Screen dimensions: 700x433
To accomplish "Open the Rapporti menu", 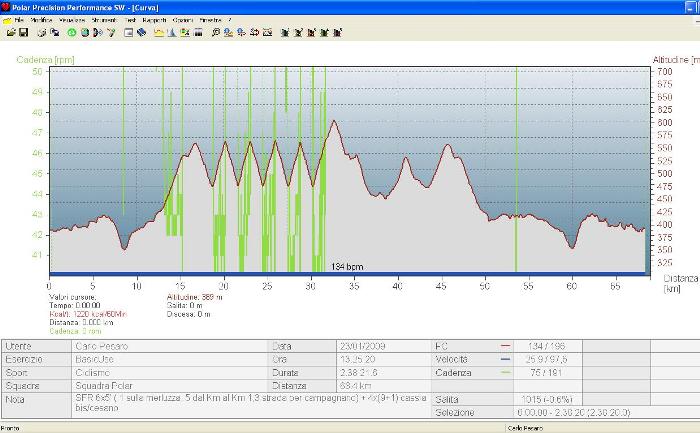I will [x=155, y=20].
